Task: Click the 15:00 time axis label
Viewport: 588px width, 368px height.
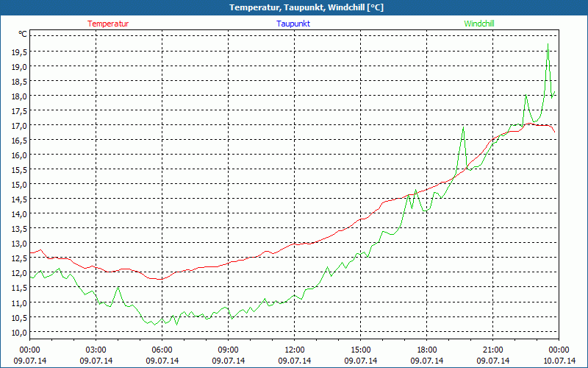Action: pyautogui.click(x=360, y=350)
